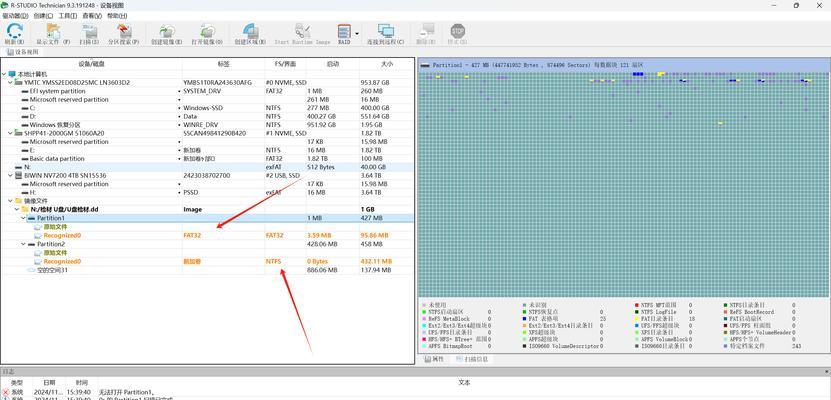The image size is (831, 400).
Task: Collapse the BIWIN NV7200 4TB disk node
Action: [11, 175]
